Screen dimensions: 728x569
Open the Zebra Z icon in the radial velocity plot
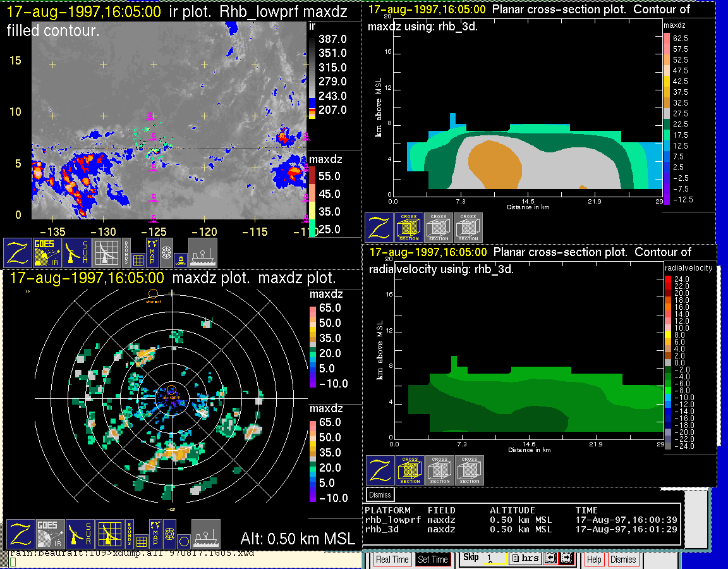click(380, 470)
